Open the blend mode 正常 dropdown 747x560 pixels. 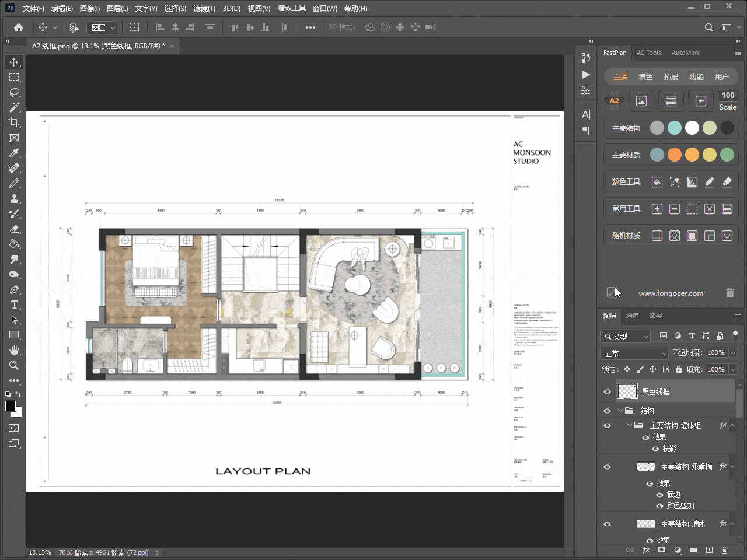(634, 353)
